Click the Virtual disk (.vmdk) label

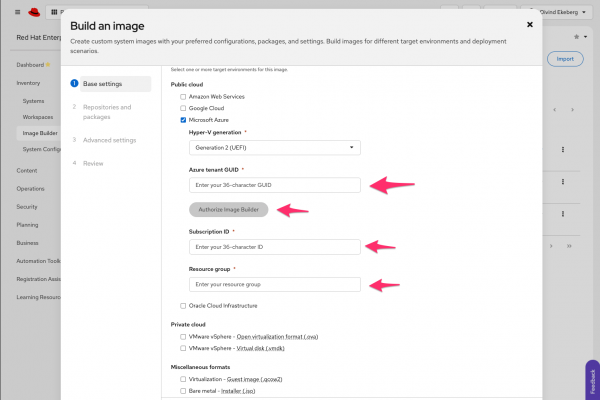(260, 348)
